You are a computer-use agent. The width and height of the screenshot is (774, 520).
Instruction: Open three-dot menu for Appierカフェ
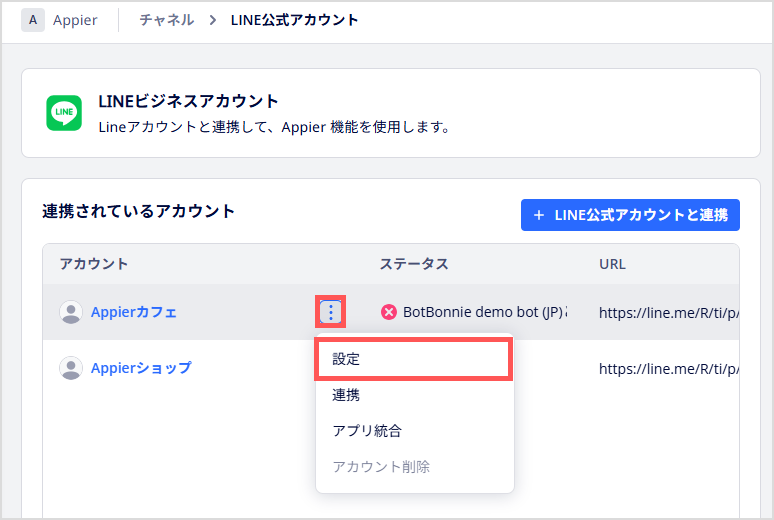coord(330,312)
